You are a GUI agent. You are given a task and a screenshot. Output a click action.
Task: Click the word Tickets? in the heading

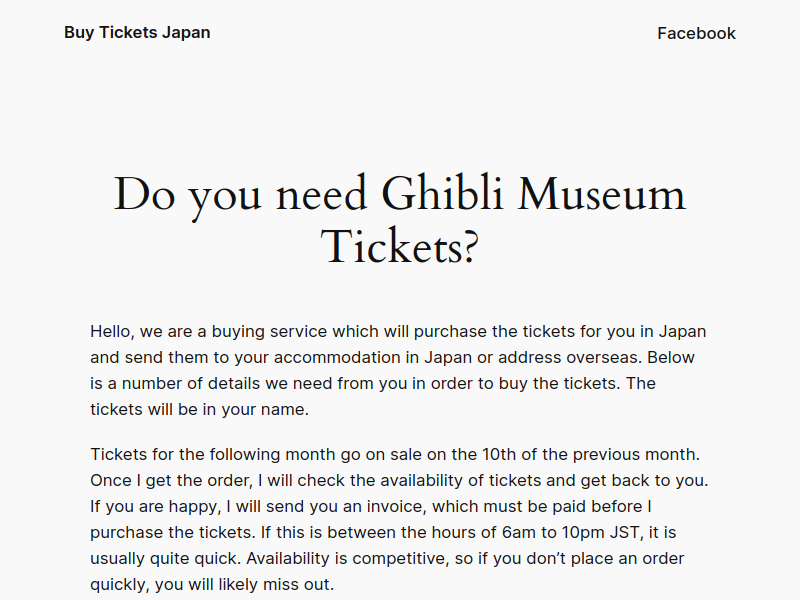[x=400, y=247]
